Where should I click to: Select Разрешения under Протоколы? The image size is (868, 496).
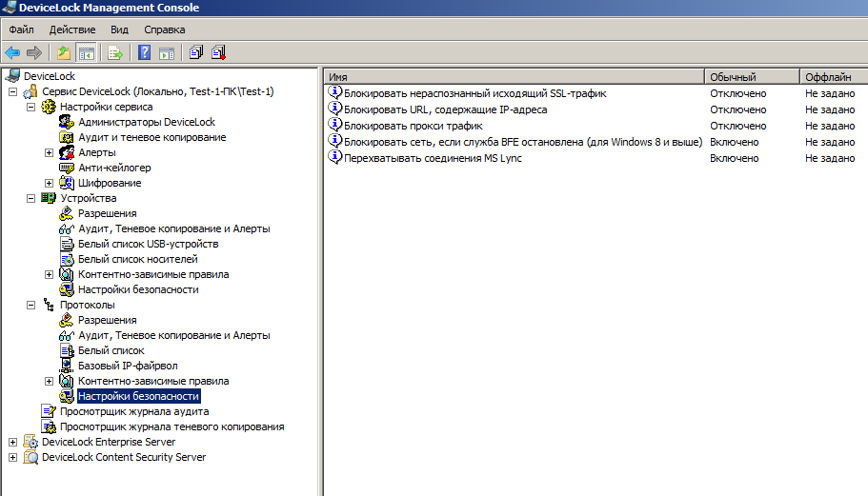point(107,320)
